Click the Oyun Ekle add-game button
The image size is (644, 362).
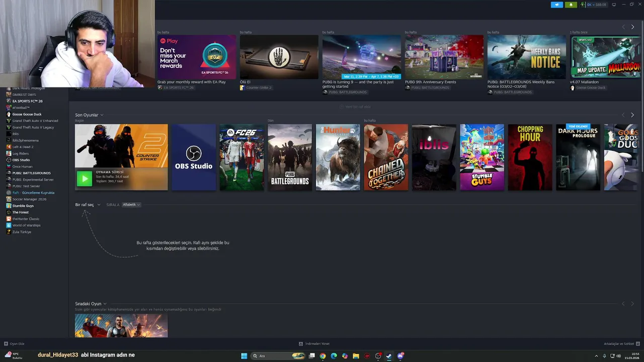[x=14, y=344]
